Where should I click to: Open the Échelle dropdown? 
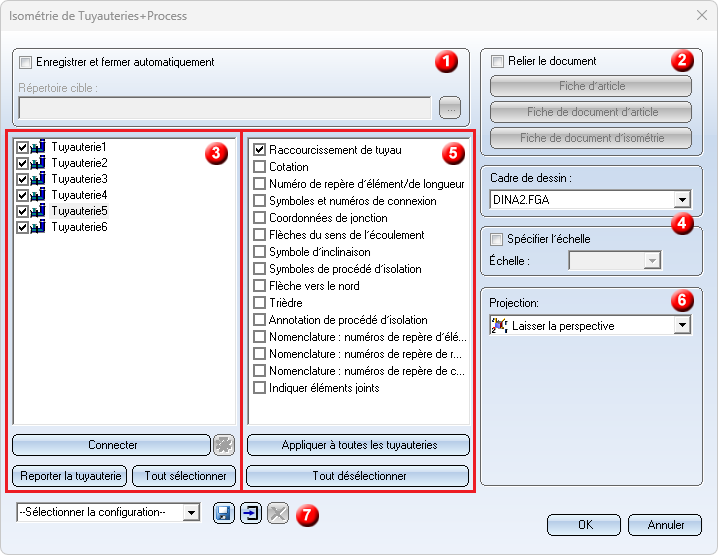(x=652, y=261)
